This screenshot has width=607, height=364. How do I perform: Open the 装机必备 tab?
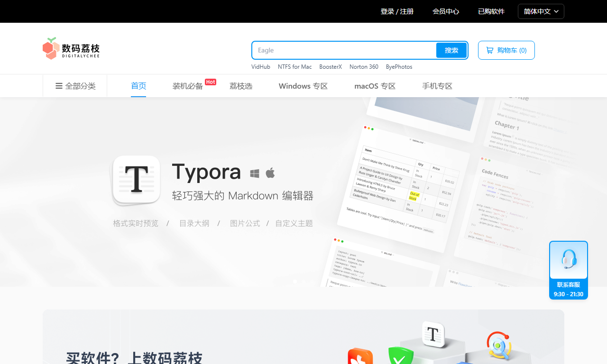(x=188, y=86)
